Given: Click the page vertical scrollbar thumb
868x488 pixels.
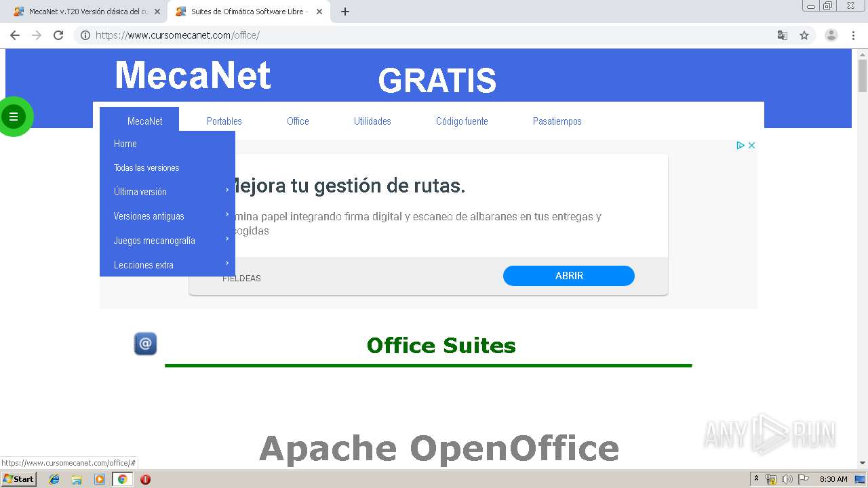Looking at the screenshot, I should click(x=863, y=76).
